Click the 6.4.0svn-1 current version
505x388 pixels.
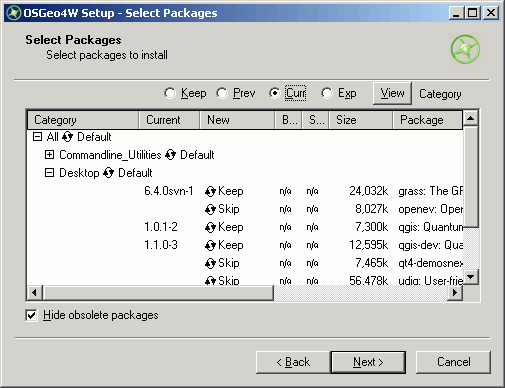click(x=169, y=191)
